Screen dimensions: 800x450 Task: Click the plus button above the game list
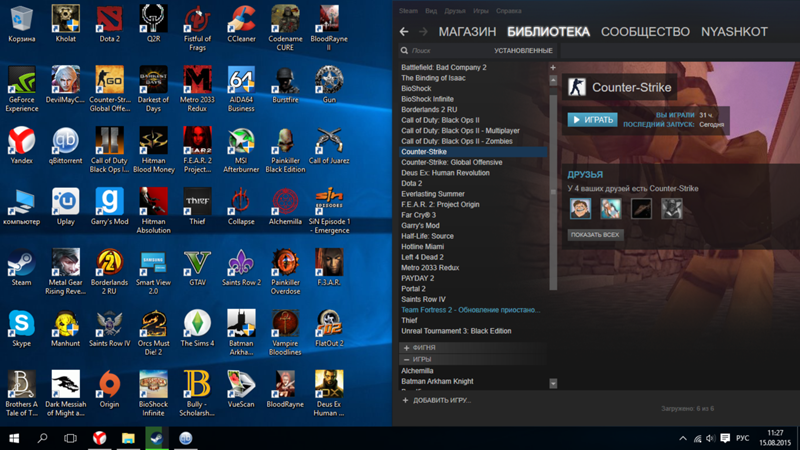pyautogui.click(x=553, y=67)
